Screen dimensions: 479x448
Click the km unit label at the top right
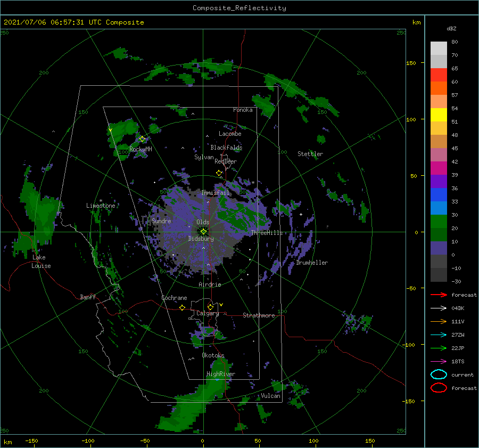point(416,22)
